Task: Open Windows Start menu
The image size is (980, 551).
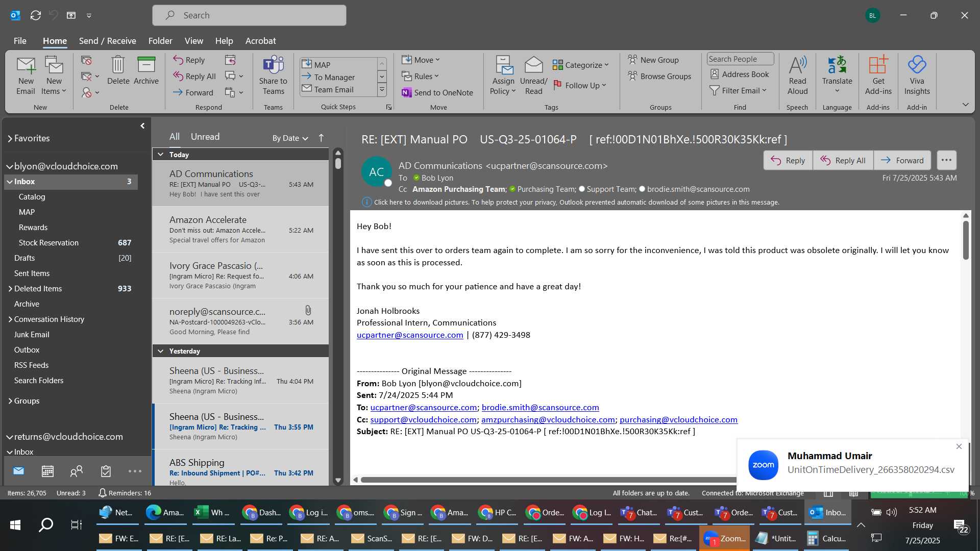Action: (x=15, y=525)
